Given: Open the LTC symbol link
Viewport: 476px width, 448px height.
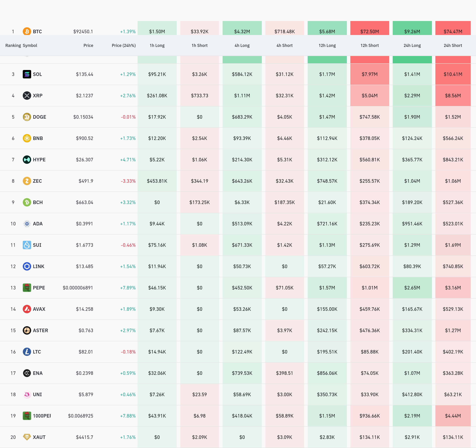Looking at the screenshot, I should pyautogui.click(x=37, y=352).
